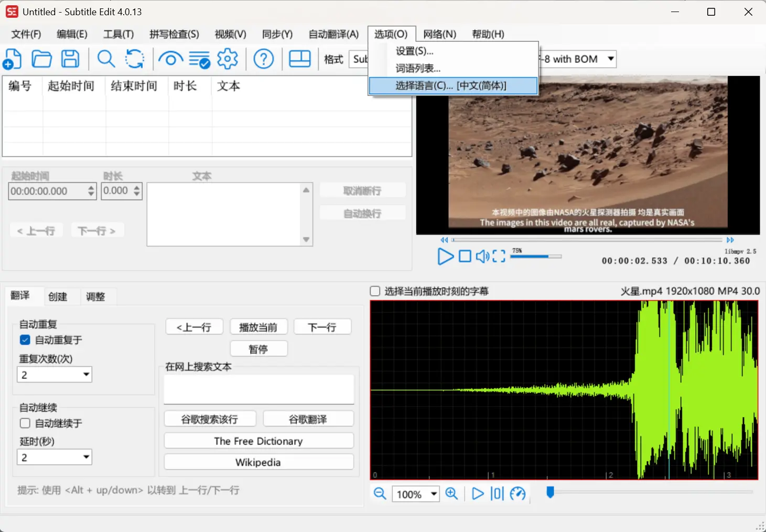Open Settings using the gear toolbar icon
Viewport: 766px width, 532px height.
pyautogui.click(x=228, y=59)
